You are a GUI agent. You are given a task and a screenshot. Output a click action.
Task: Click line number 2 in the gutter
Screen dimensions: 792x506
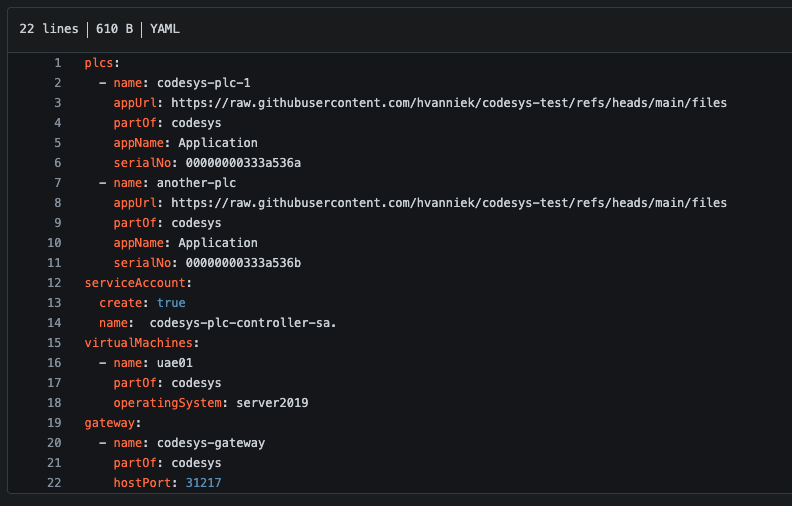[x=58, y=83]
